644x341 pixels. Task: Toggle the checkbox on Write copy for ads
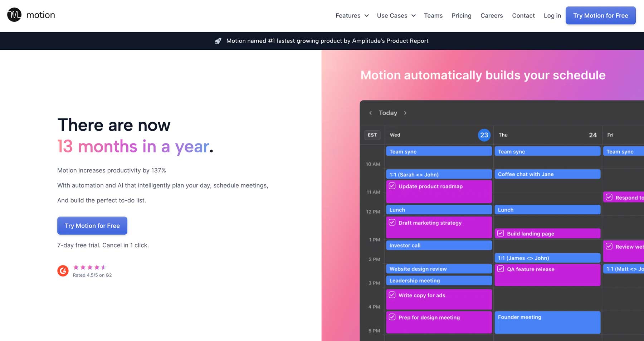[x=392, y=295]
